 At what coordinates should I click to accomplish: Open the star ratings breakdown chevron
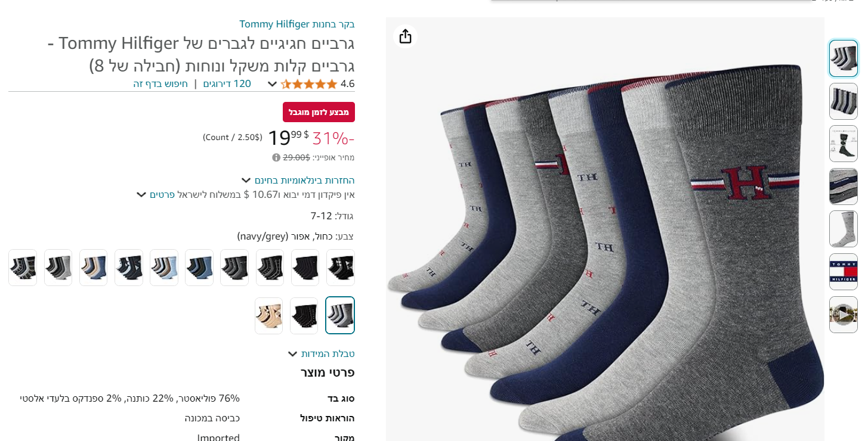coord(272,84)
